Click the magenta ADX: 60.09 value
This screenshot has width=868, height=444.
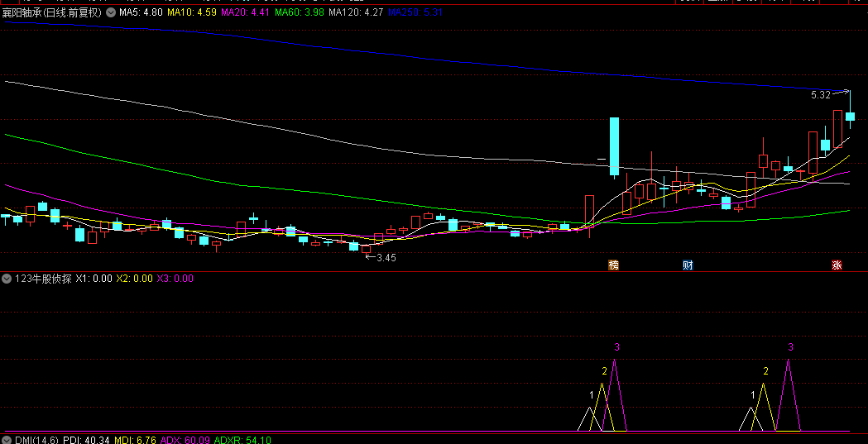(x=185, y=440)
